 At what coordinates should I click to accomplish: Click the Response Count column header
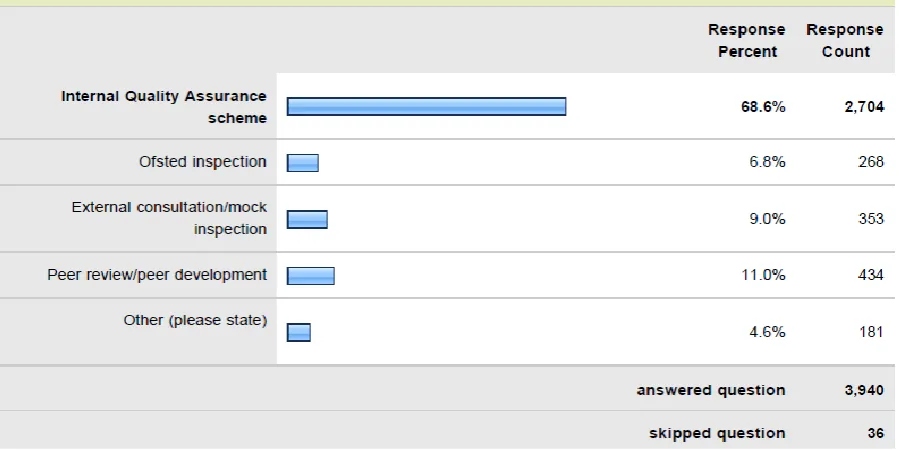click(845, 40)
